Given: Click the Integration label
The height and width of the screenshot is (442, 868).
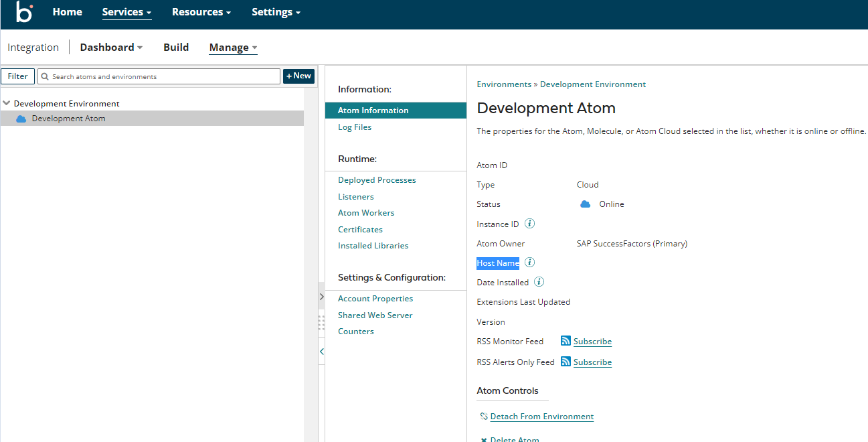Looking at the screenshot, I should 33,48.
